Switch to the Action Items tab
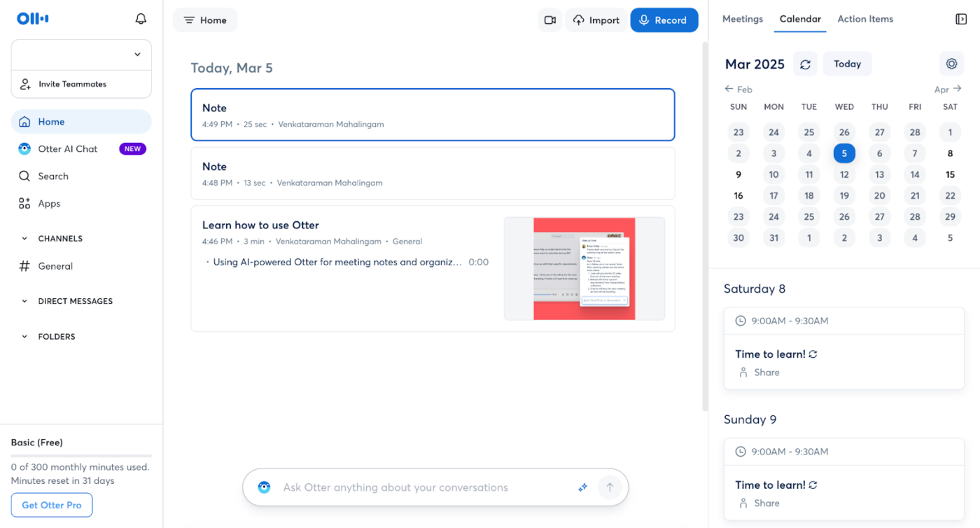This screenshot has width=980, height=528. pos(865,19)
